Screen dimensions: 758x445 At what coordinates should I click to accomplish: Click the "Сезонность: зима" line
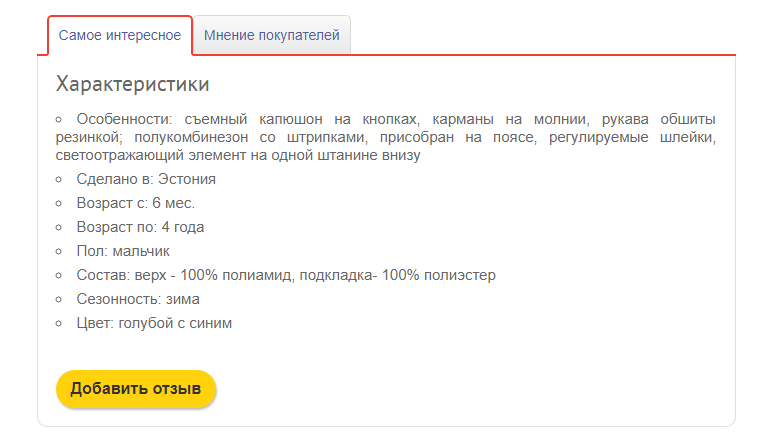coord(138,299)
